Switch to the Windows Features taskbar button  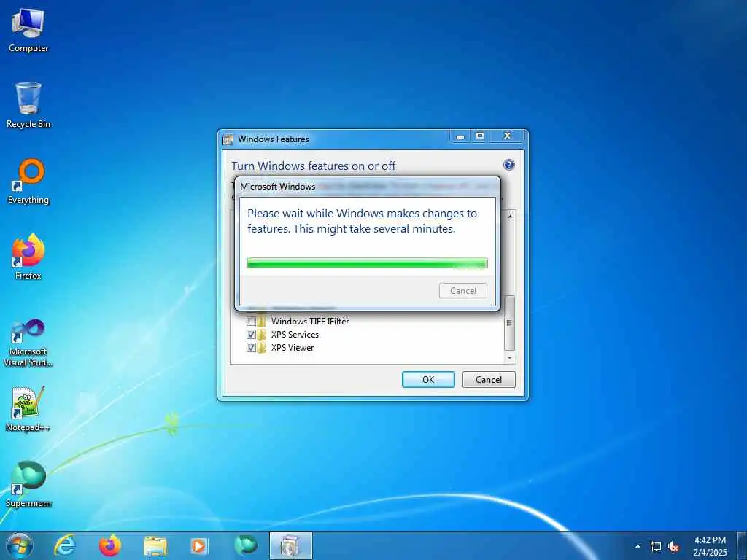(290, 545)
